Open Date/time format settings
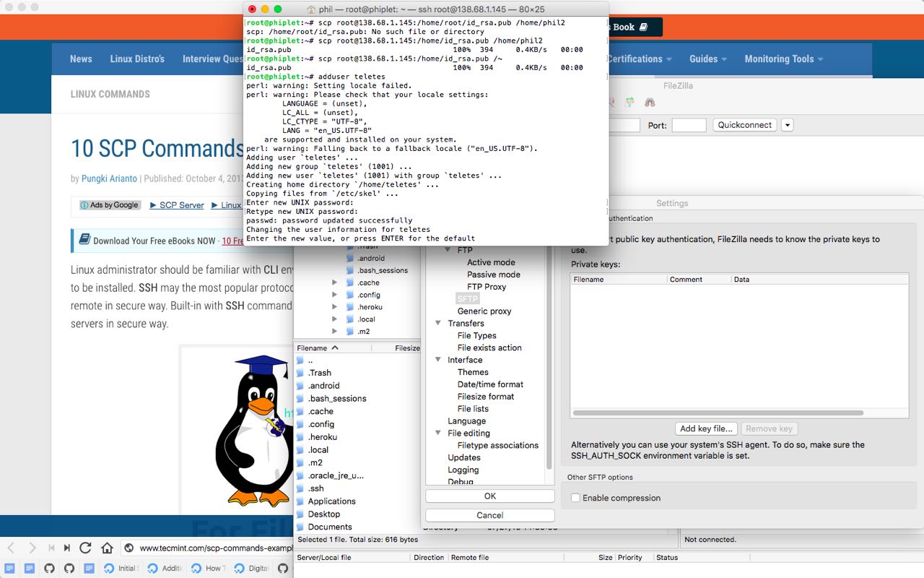924x578 pixels. click(490, 384)
